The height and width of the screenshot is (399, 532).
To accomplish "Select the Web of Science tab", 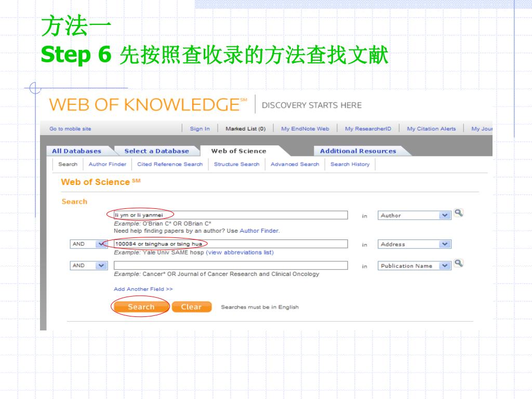I will point(239,151).
